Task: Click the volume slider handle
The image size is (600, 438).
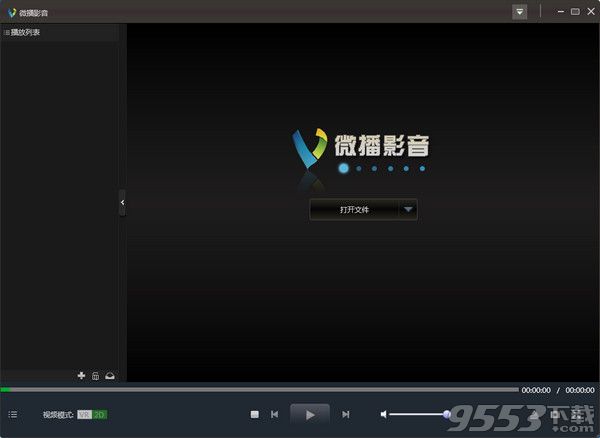Action: click(x=447, y=414)
